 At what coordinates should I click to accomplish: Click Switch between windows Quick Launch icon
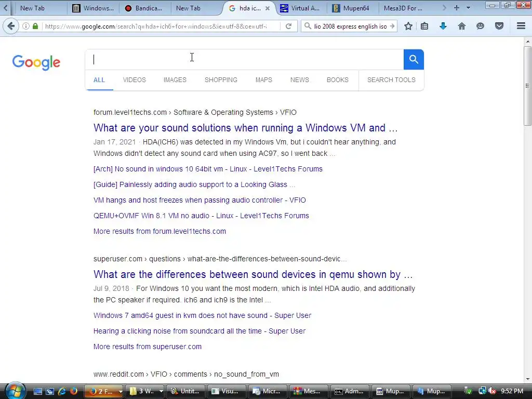point(50,391)
